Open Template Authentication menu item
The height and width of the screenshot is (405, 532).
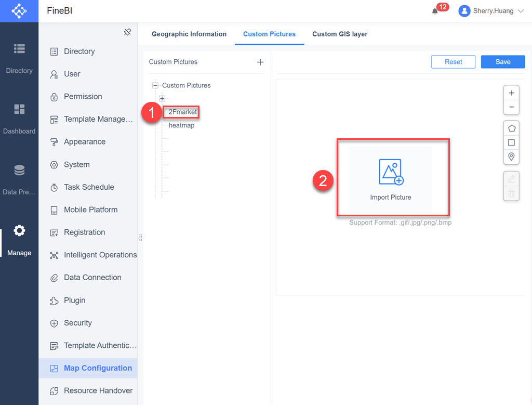pyautogui.click(x=88, y=346)
